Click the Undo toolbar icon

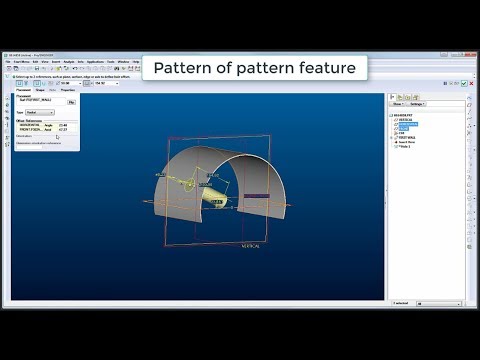coord(75,68)
